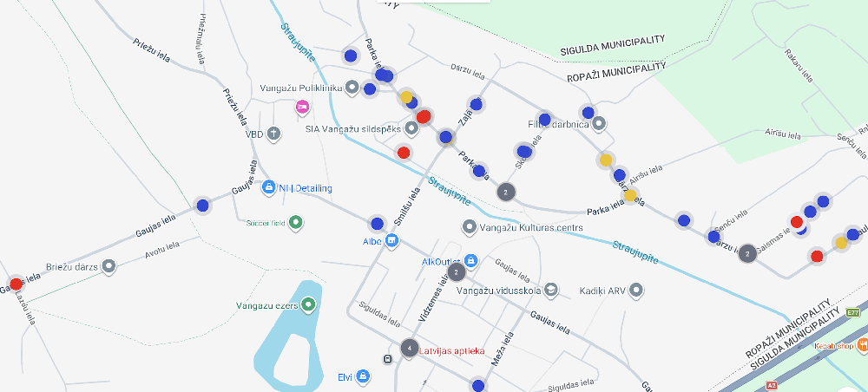The height and width of the screenshot is (392, 868).
Task: Select the Briežu dārzs map pin
Action: [108, 266]
